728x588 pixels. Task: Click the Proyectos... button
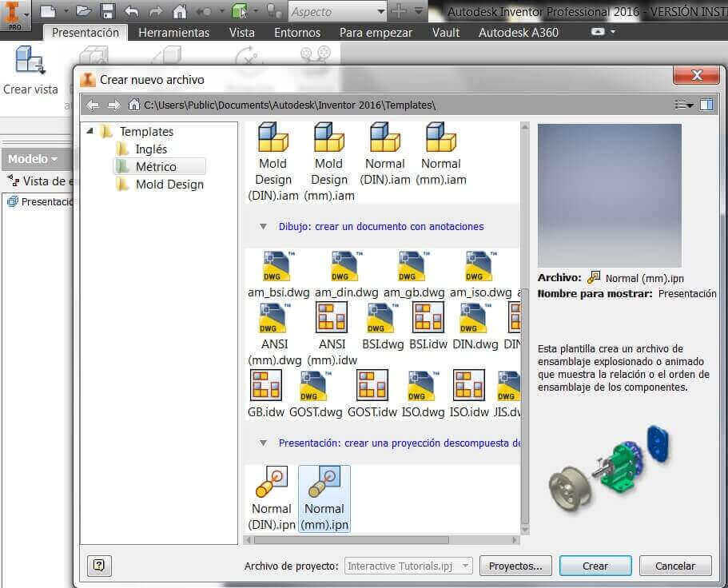(515, 566)
